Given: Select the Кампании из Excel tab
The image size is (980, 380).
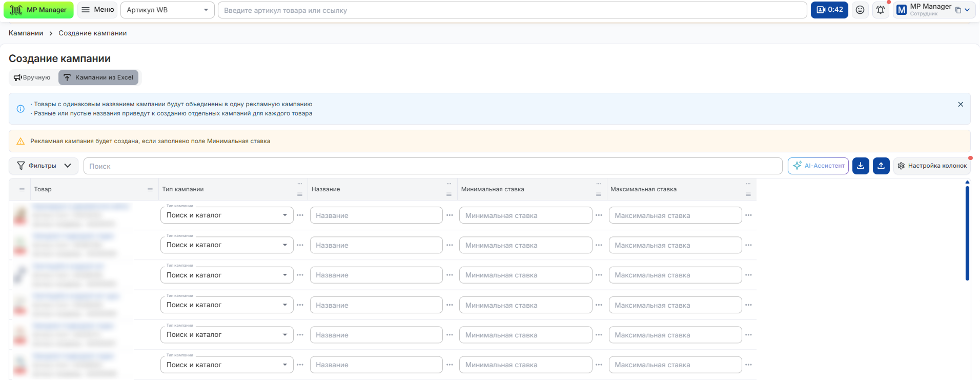Looking at the screenshot, I should [98, 77].
